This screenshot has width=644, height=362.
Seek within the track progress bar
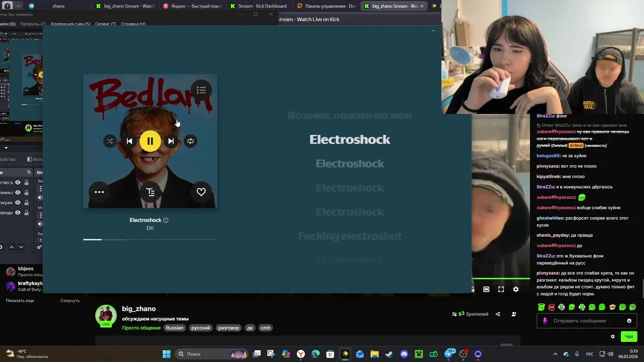click(150, 239)
